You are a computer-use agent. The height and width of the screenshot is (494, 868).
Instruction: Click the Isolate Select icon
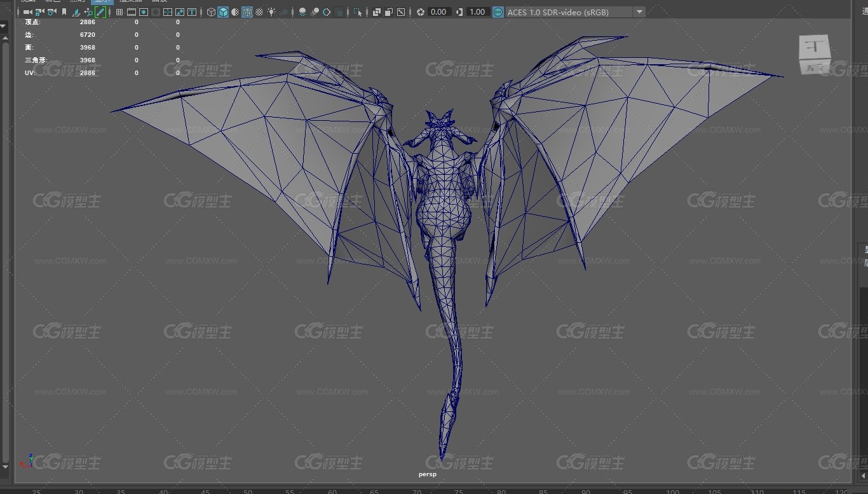tap(358, 12)
